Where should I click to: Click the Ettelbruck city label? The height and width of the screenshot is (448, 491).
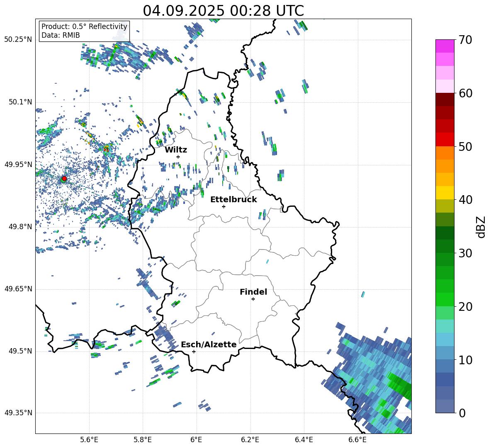(x=233, y=200)
